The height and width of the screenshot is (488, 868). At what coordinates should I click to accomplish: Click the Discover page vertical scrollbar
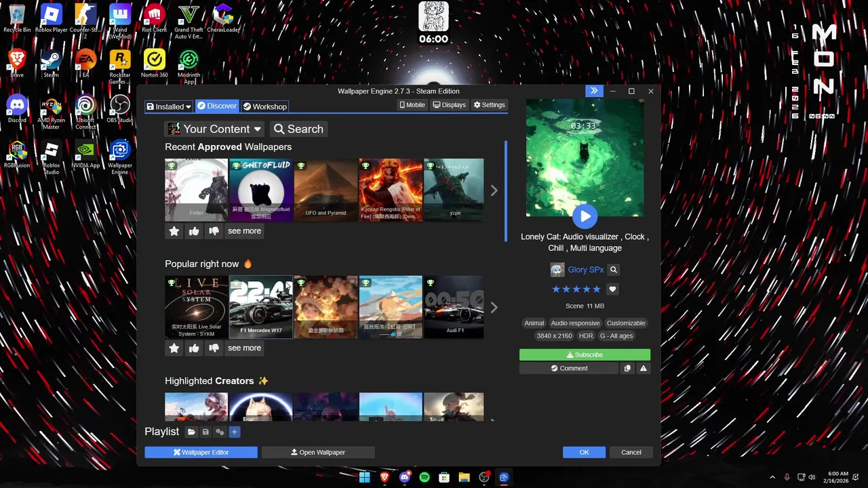[506, 190]
